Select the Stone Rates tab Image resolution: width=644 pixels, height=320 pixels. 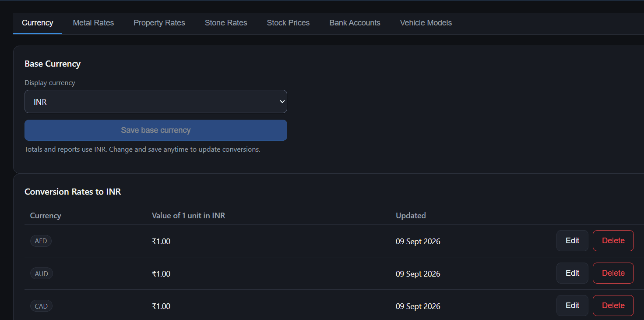coord(226,23)
